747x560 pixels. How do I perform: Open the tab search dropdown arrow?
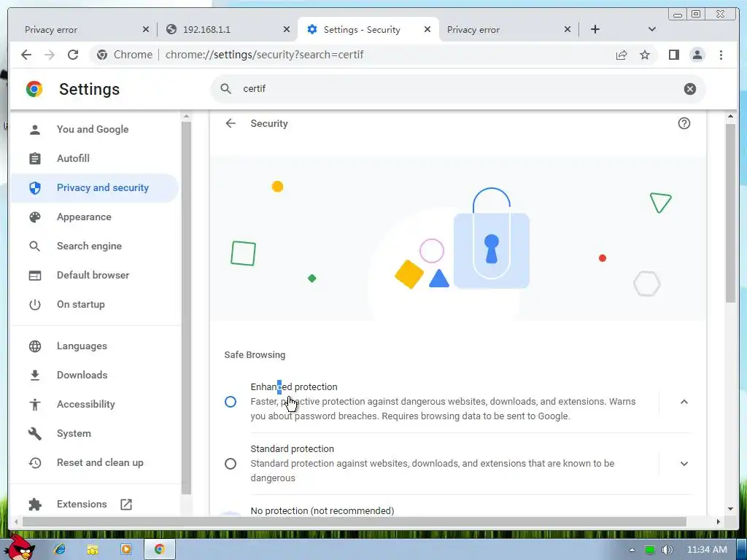pos(652,29)
